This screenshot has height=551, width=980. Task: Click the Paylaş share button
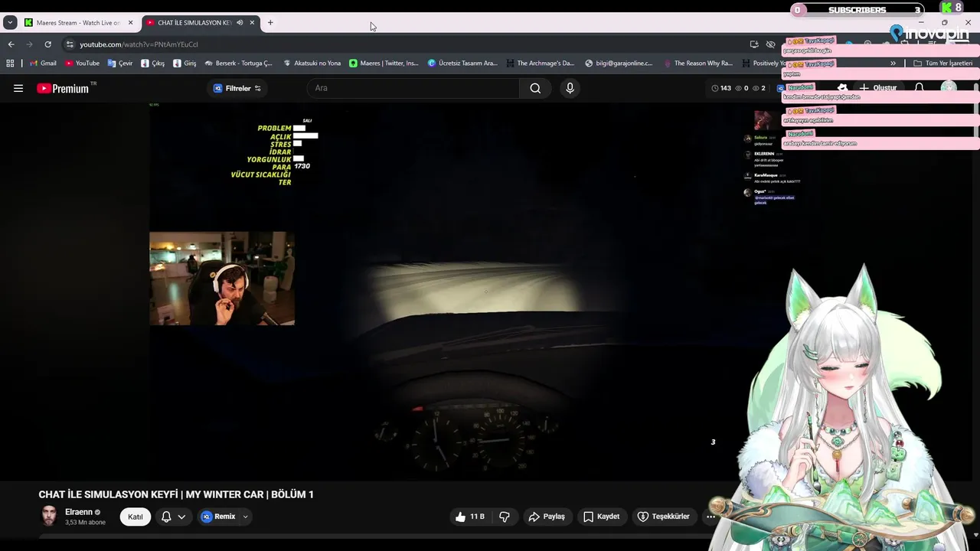[547, 517]
